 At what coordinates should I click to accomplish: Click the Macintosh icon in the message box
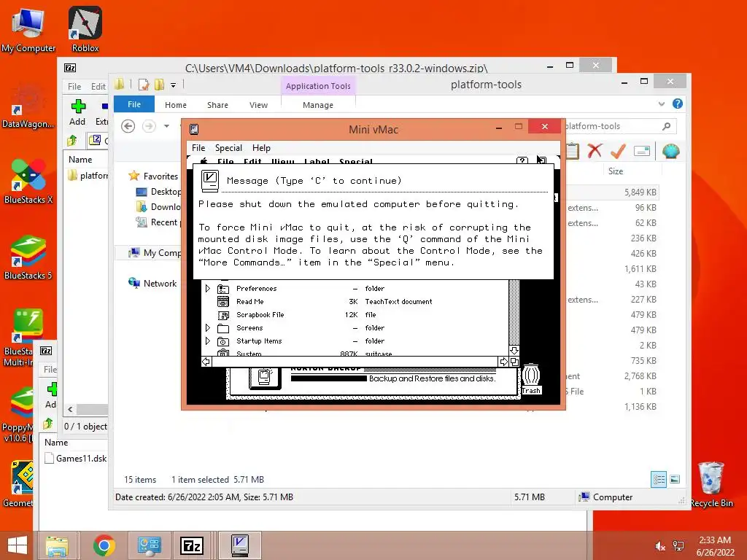[x=210, y=182]
